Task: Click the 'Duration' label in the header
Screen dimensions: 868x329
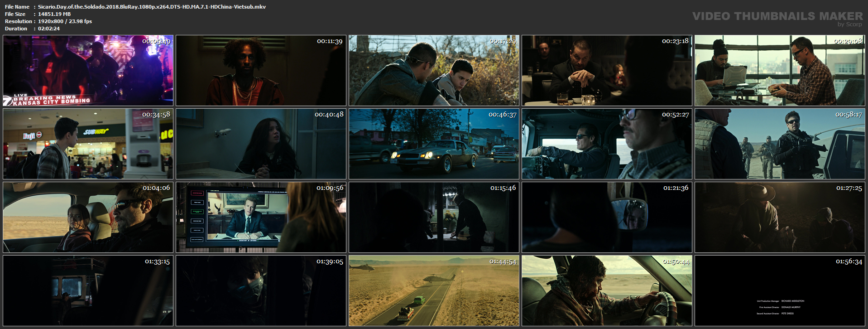Action: [x=16, y=29]
